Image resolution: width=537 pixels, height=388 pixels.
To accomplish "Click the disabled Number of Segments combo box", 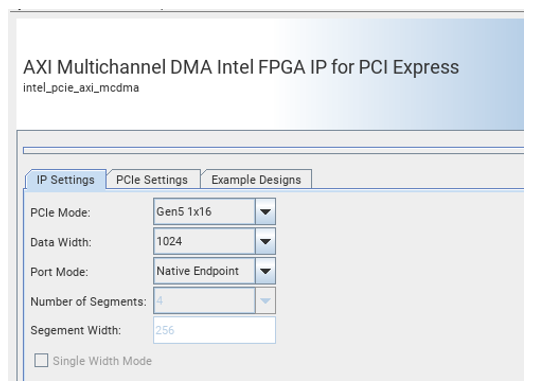I will [214, 301].
